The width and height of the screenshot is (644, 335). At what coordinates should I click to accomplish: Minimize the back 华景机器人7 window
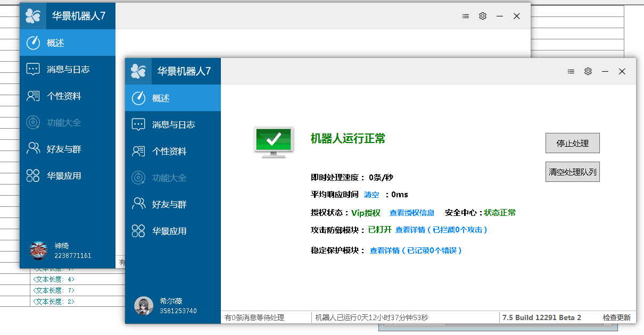click(x=500, y=16)
